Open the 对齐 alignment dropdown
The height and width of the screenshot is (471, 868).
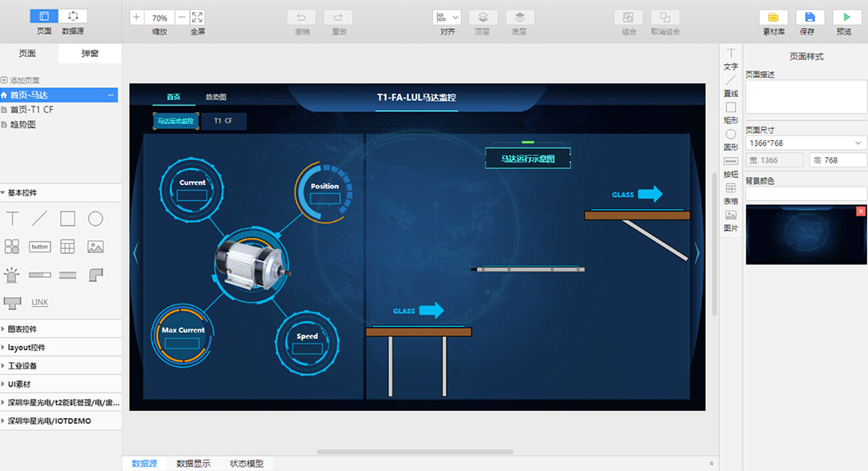click(x=447, y=18)
